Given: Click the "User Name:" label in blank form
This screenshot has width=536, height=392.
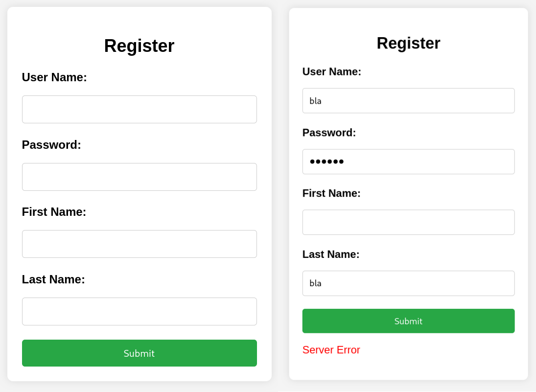Looking at the screenshot, I should (x=54, y=77).
